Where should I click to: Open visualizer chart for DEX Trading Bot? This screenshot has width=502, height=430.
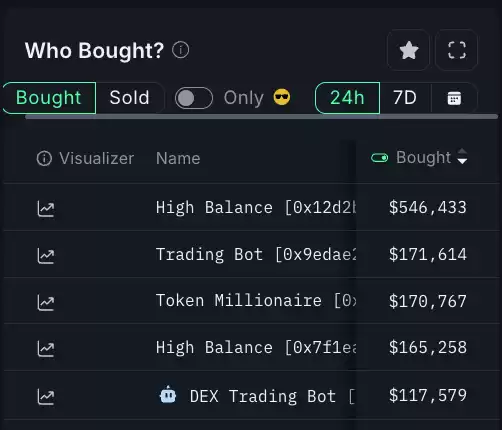pos(46,396)
